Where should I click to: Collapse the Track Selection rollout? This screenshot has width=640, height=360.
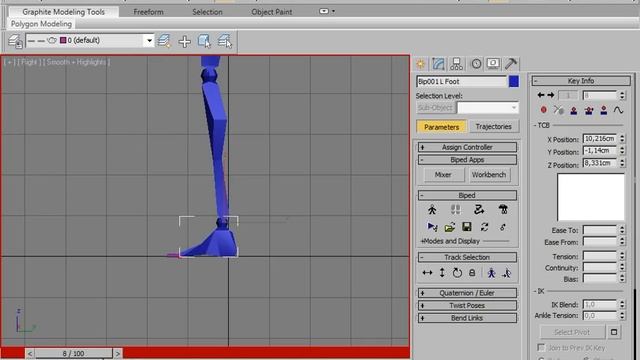coord(467,257)
